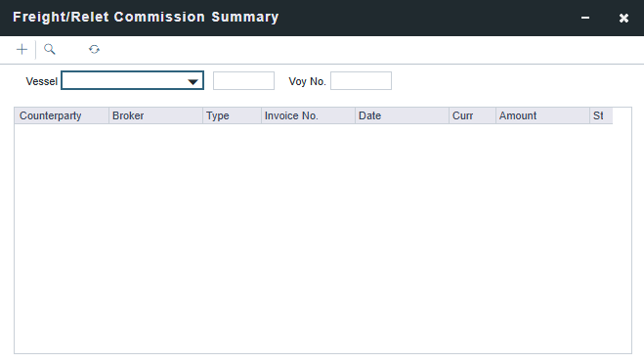Click into the Voy No. input field
644x363 pixels.
coord(361,80)
